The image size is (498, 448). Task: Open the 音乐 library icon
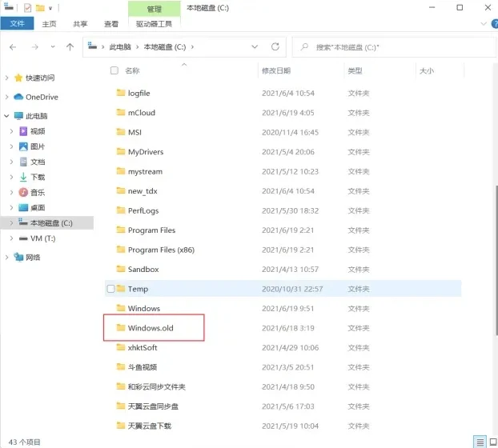[23, 192]
